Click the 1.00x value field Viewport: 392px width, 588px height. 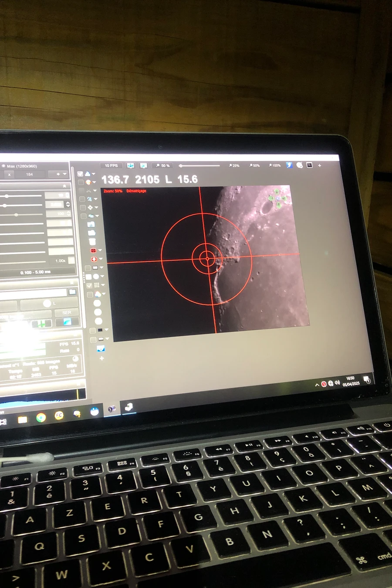tap(60, 260)
